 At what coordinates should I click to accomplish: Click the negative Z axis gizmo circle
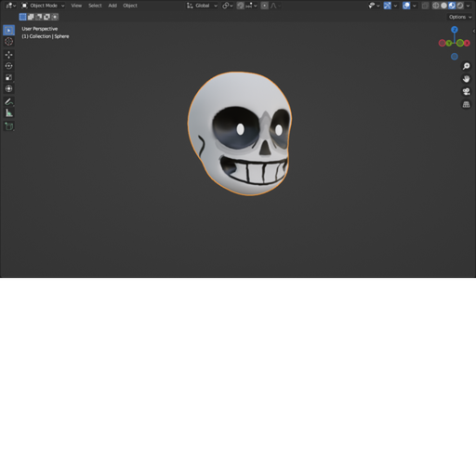(455, 57)
